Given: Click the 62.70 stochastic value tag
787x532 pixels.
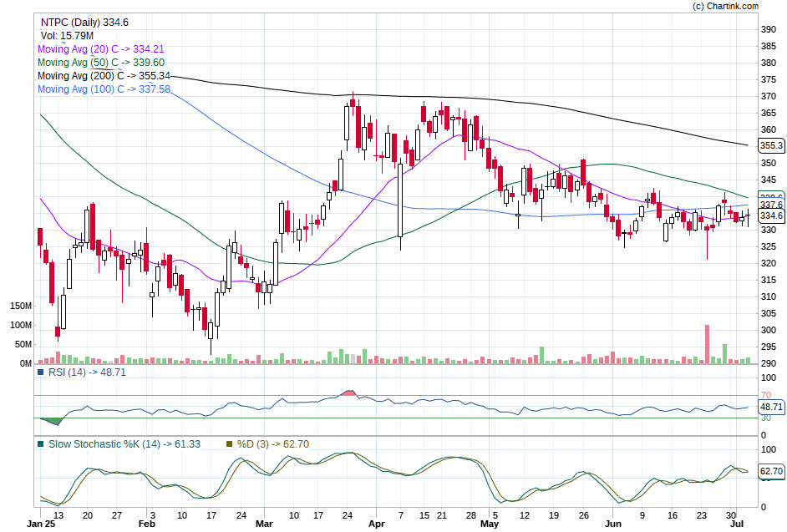Looking at the screenshot, I should [771, 471].
